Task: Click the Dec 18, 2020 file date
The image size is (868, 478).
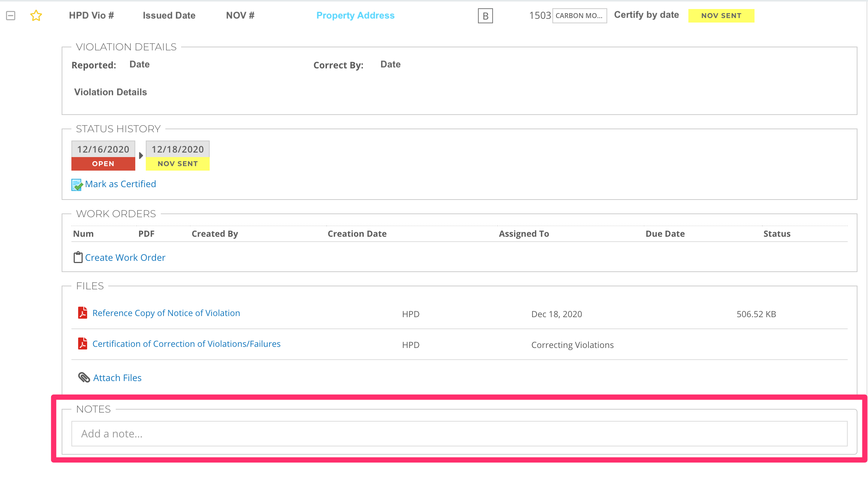Action: (x=556, y=314)
